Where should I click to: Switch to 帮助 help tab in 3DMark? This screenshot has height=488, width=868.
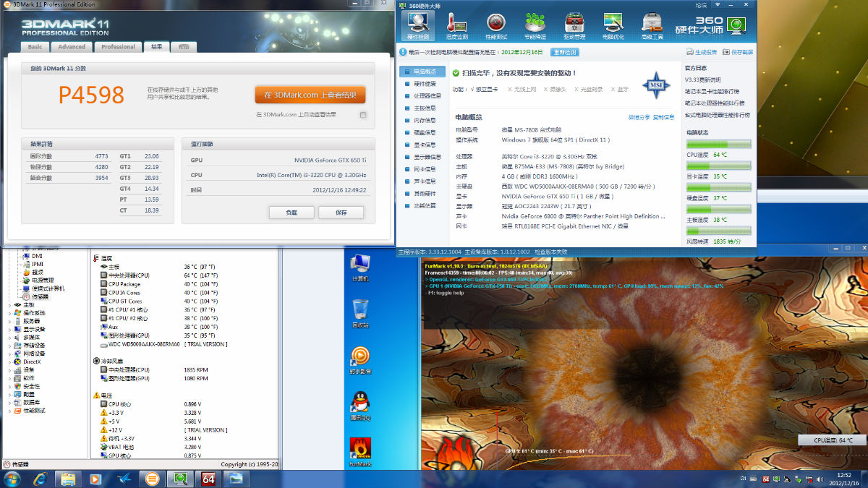(184, 47)
